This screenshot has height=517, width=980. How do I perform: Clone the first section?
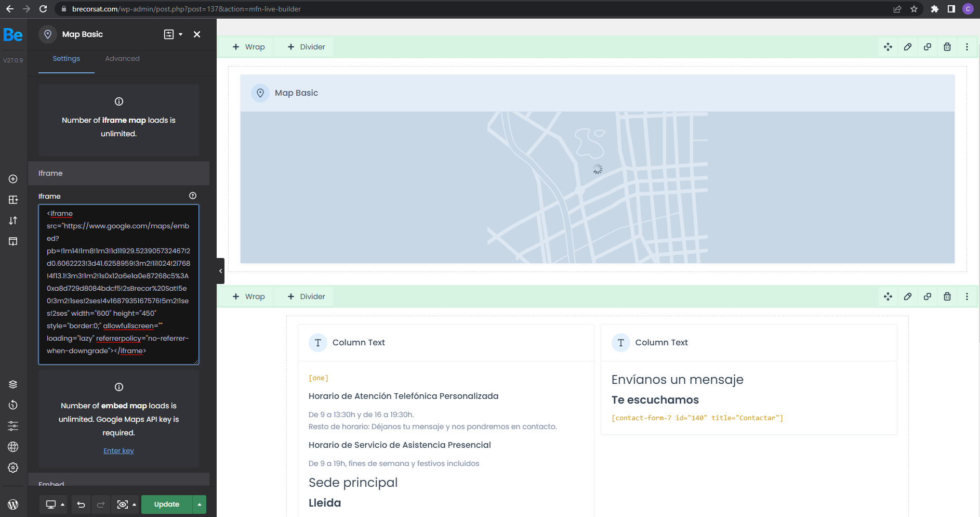[x=928, y=47]
